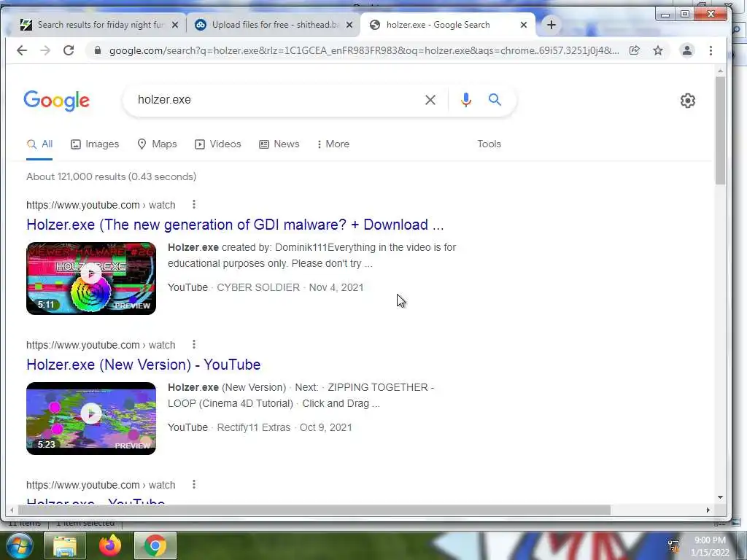The image size is (747, 560).
Task: Switch to Maps results
Action: point(157,144)
